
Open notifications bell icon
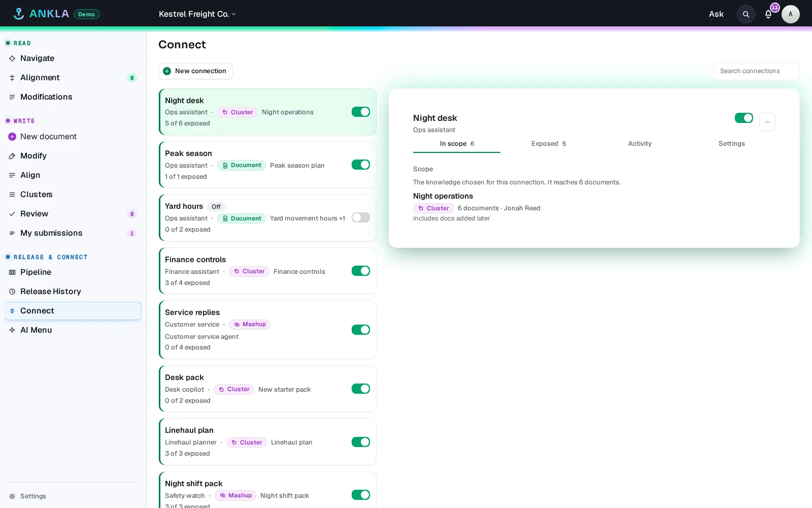[768, 14]
